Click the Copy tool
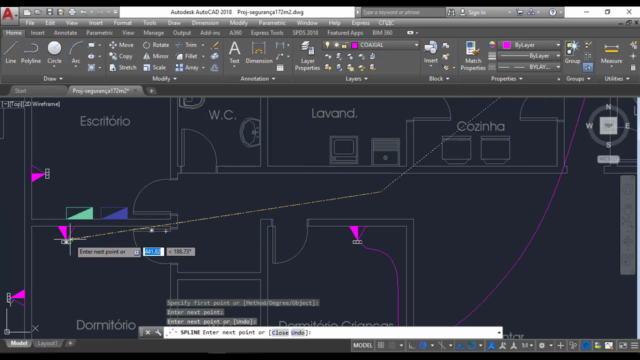This screenshot has height=360, width=640. (121, 56)
